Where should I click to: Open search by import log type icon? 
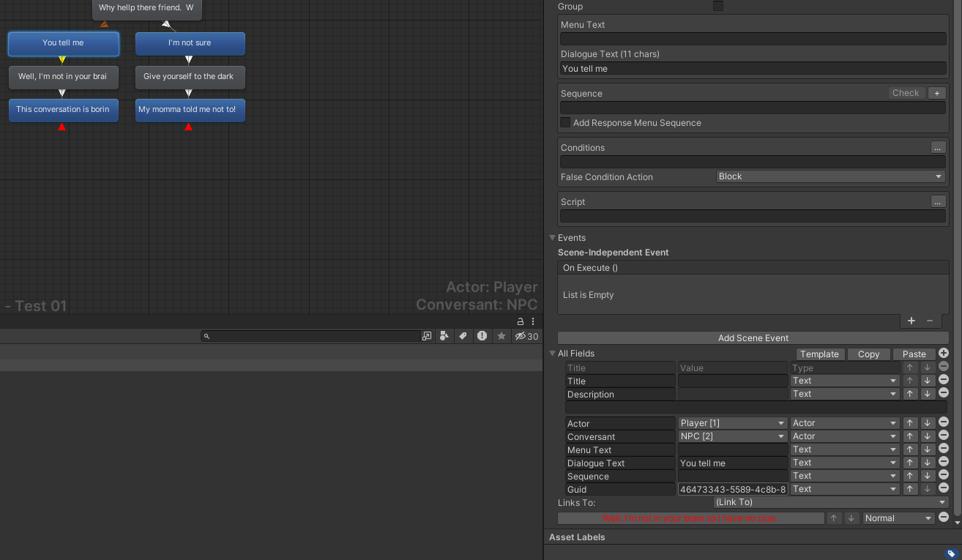point(482,336)
